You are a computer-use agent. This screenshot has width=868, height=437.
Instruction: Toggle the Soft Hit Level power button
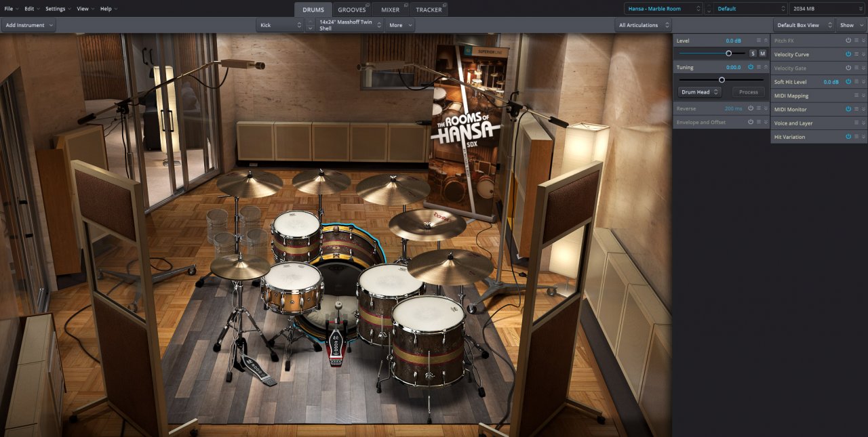click(x=848, y=82)
